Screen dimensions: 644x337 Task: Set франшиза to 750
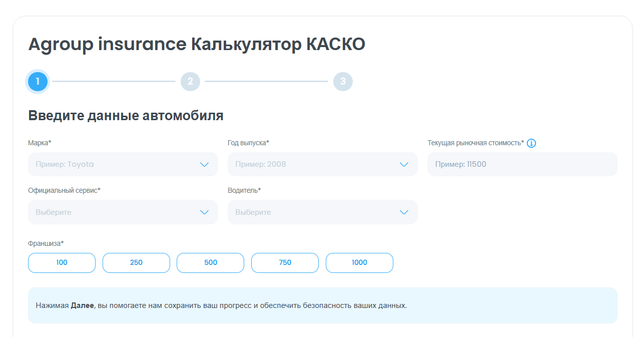pyautogui.click(x=285, y=263)
